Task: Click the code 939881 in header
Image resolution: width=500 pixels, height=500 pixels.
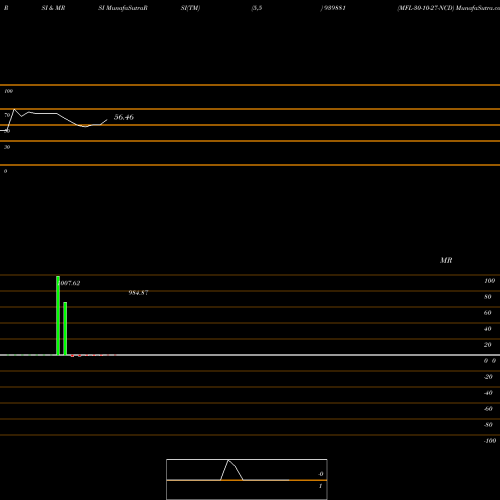Action: pos(335,8)
